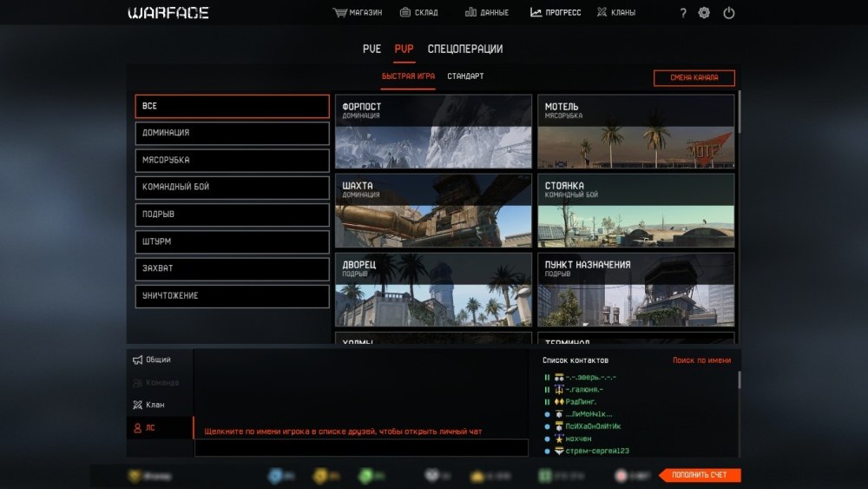868x489 pixels.
Task: Select the Стандарт game mode tab
Action: pos(465,76)
